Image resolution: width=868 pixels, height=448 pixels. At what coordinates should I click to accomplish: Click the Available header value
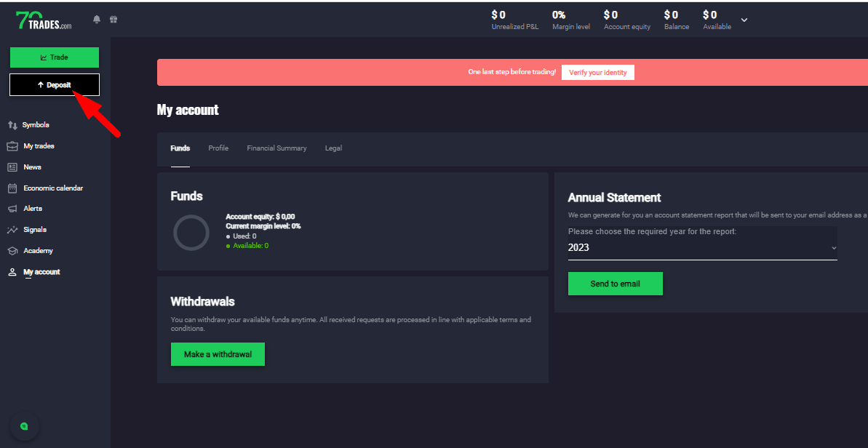coord(709,15)
